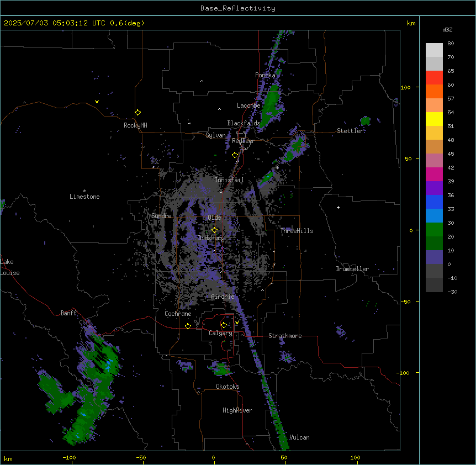Pick the purple 36-39 dBZ legend swatch
The image size is (476, 465).
point(434,188)
